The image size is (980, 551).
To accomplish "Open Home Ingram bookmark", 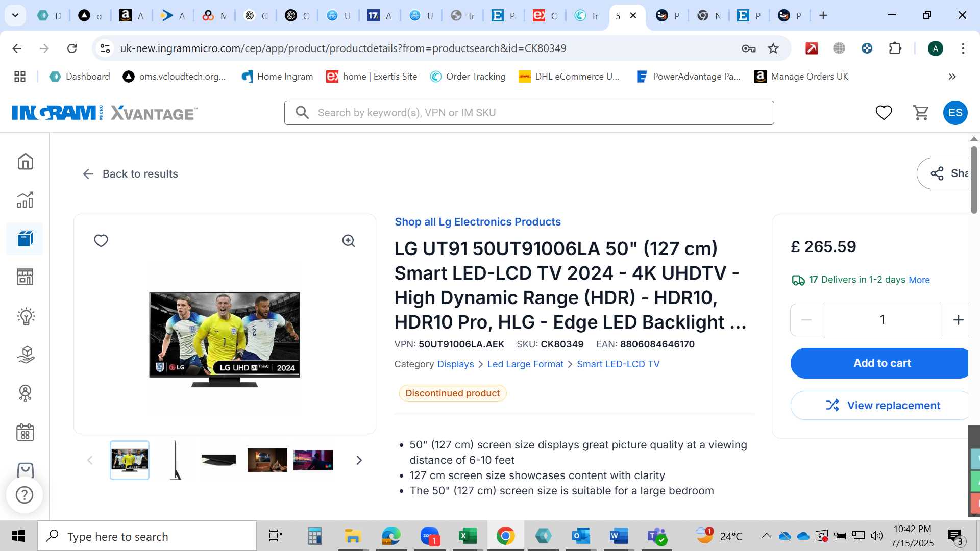I will click(x=277, y=77).
